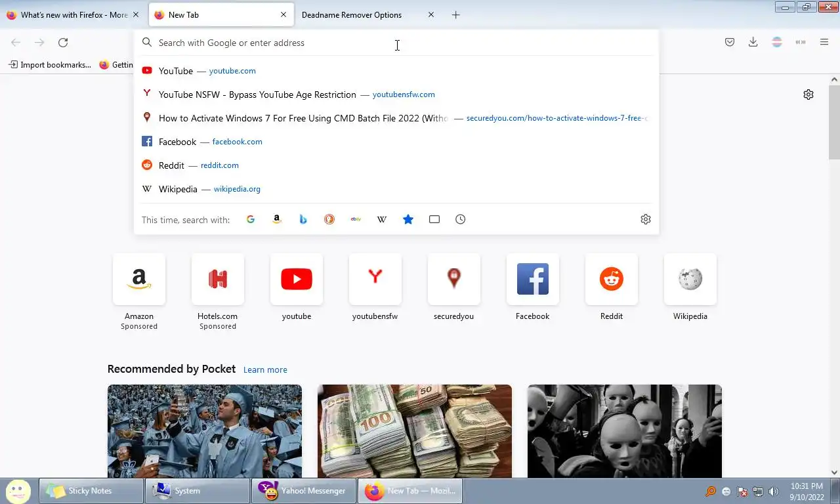
Task: Search bookmarks using the star icon
Action: (x=408, y=219)
